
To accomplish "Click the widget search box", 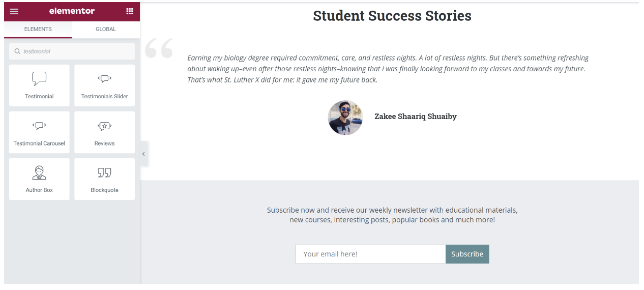I will point(72,51).
